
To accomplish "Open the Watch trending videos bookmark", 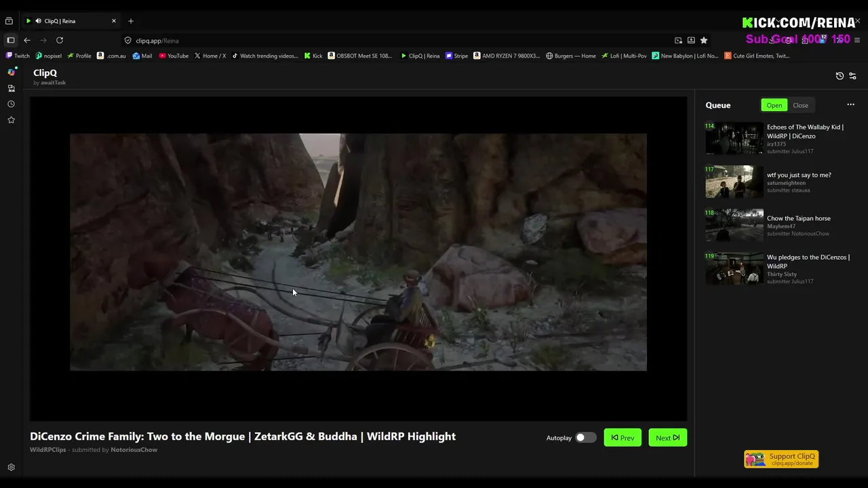I will (264, 56).
